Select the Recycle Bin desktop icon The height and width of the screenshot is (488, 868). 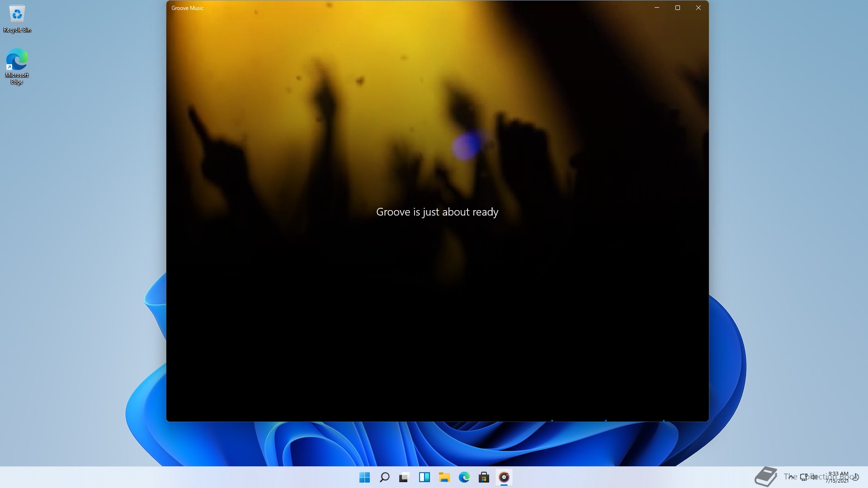[17, 19]
